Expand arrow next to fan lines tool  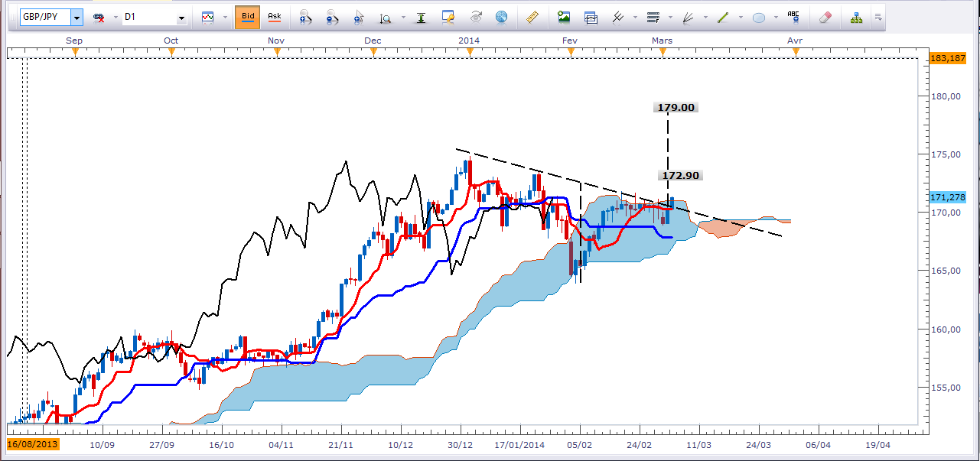[705, 17]
